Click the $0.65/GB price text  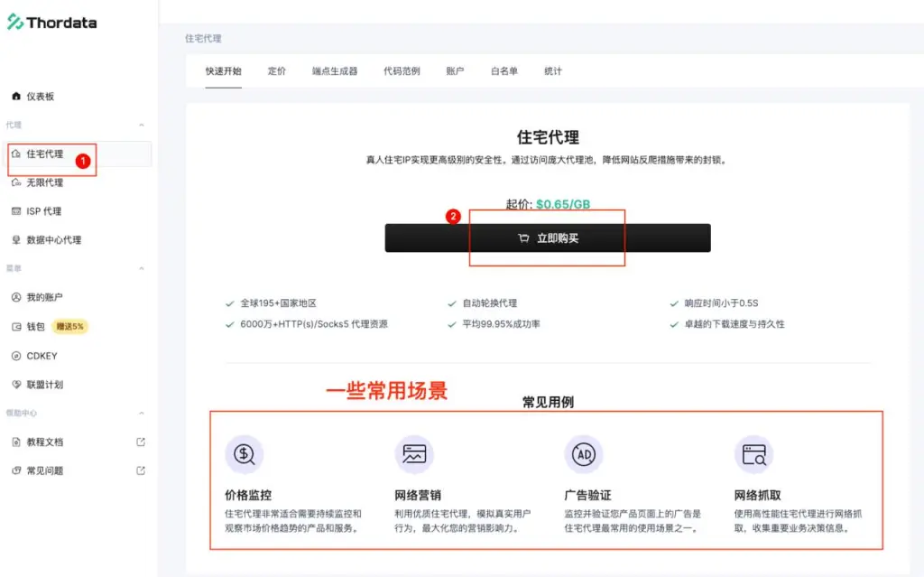(x=563, y=204)
